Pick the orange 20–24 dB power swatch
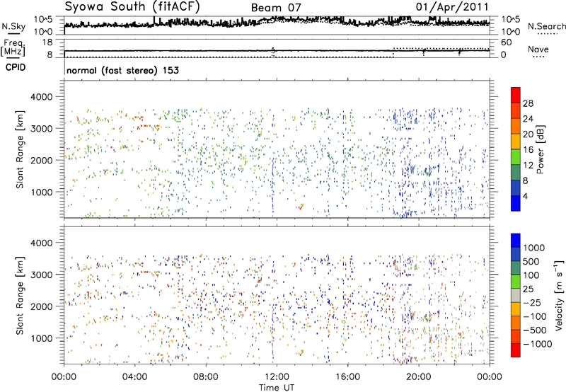 516,126
